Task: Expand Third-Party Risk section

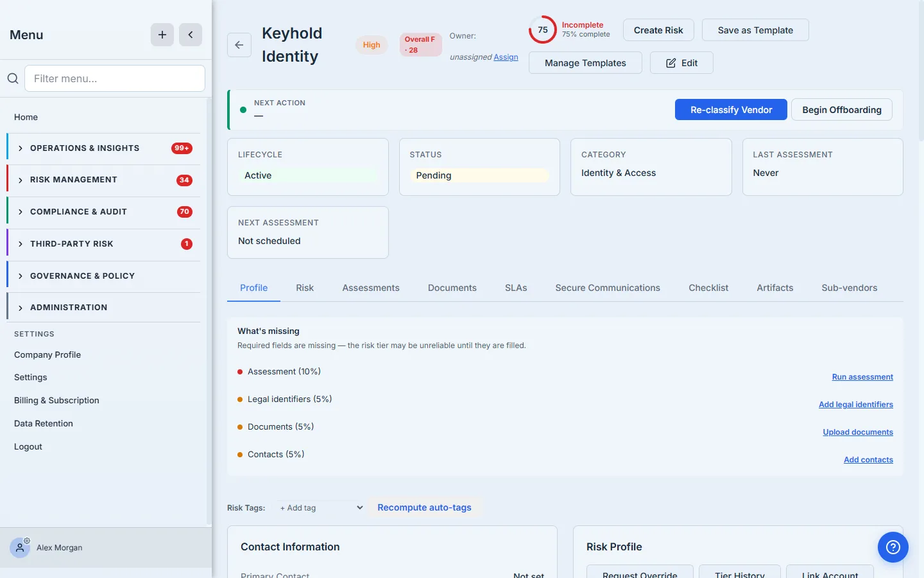Action: point(103,244)
